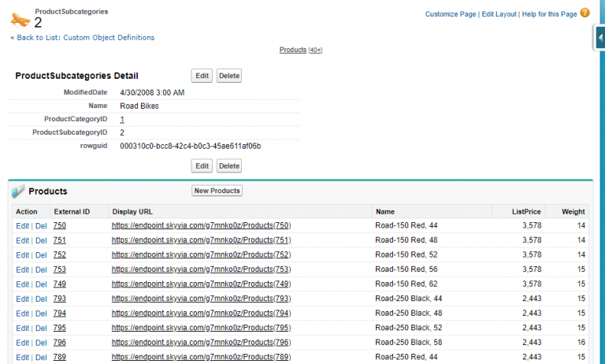The height and width of the screenshot is (364, 605).
Task: Open External ID 793 record
Action: pyautogui.click(x=59, y=299)
